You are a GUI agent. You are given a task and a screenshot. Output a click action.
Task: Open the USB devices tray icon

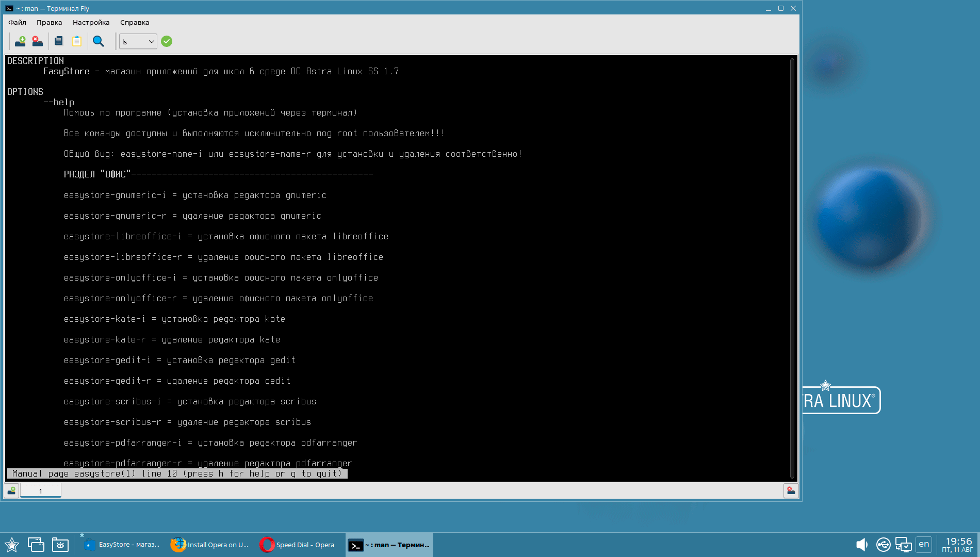pos(883,545)
